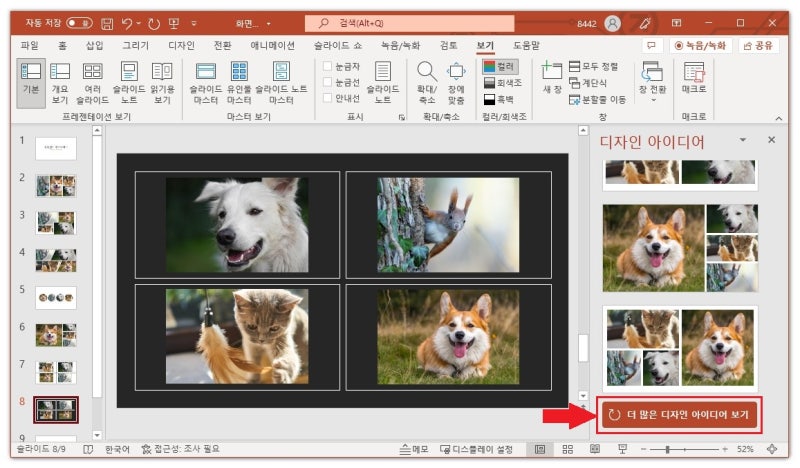This screenshot has width=800, height=468.
Task: Click the Share (공유) button
Action: (x=758, y=45)
